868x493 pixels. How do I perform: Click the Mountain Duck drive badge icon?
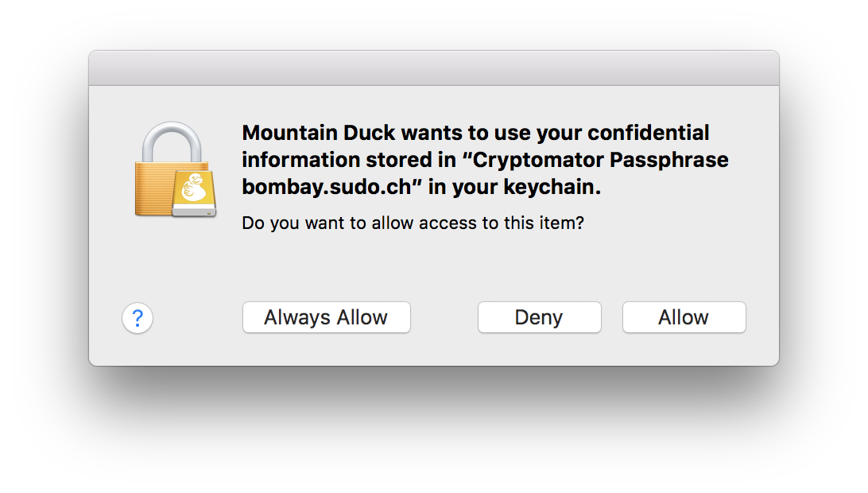pos(194,192)
